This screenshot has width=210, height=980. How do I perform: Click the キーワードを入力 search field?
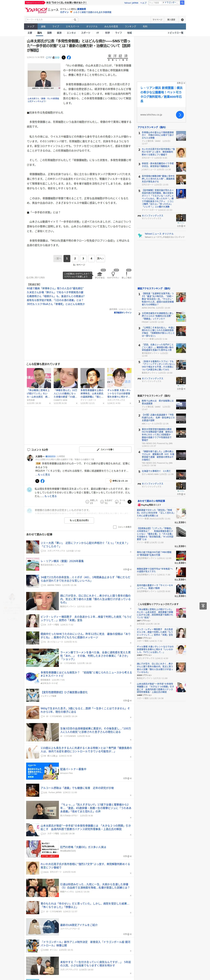click(50, 19)
